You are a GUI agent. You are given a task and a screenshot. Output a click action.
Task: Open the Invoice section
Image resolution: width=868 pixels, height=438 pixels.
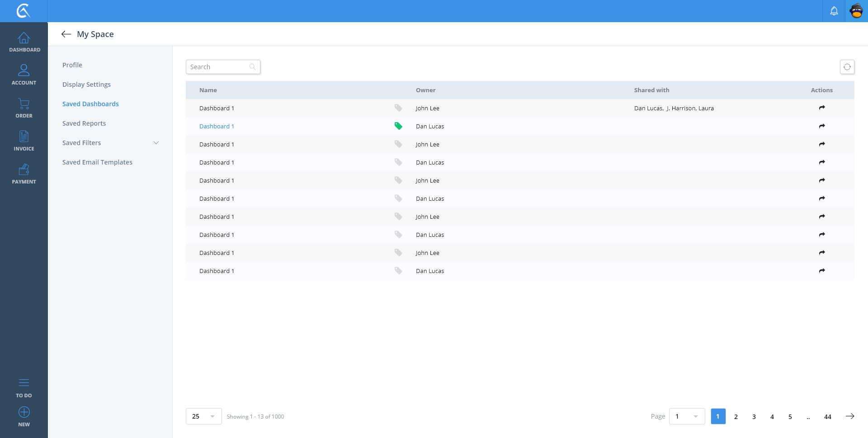point(24,141)
